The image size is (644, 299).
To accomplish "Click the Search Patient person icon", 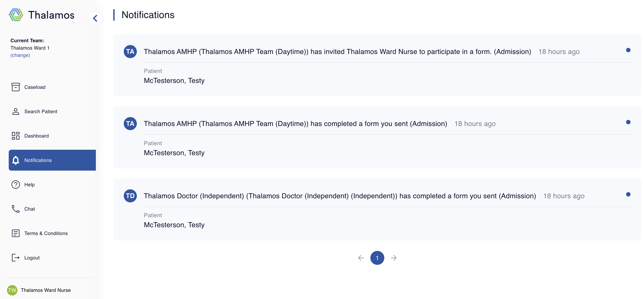I will [x=15, y=111].
